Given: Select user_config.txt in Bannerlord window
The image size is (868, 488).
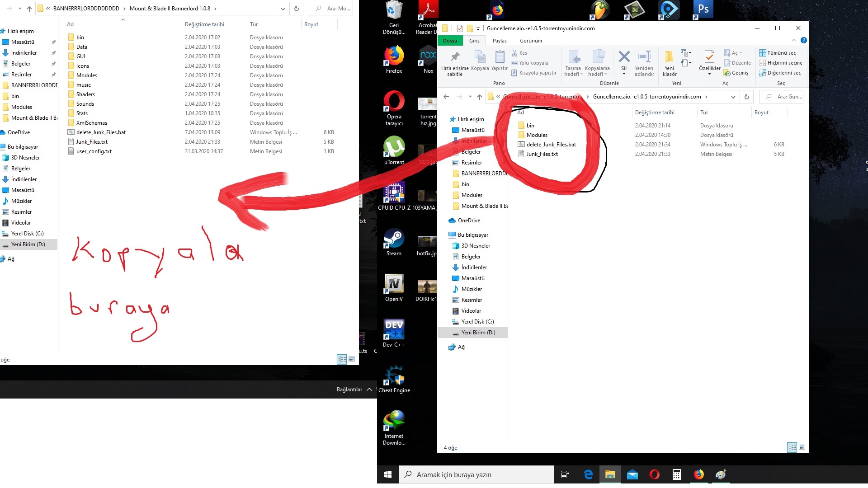Looking at the screenshot, I should (x=94, y=151).
